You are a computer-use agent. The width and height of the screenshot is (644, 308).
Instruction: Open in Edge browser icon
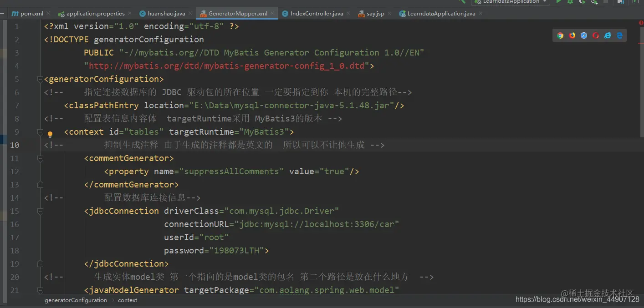click(x=619, y=35)
